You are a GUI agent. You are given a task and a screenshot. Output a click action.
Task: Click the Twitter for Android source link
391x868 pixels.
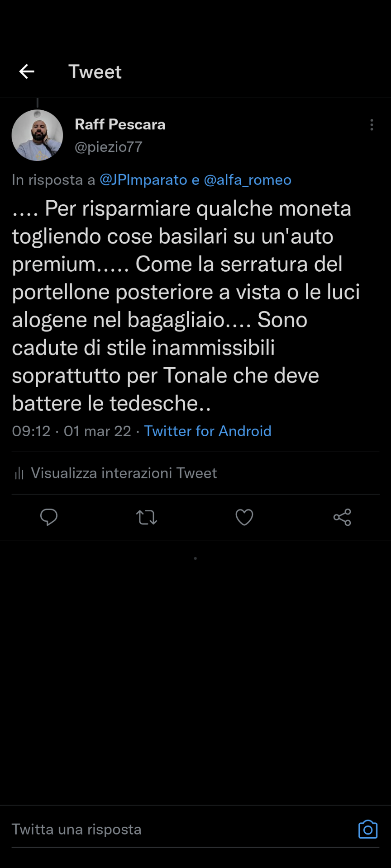coord(208,431)
